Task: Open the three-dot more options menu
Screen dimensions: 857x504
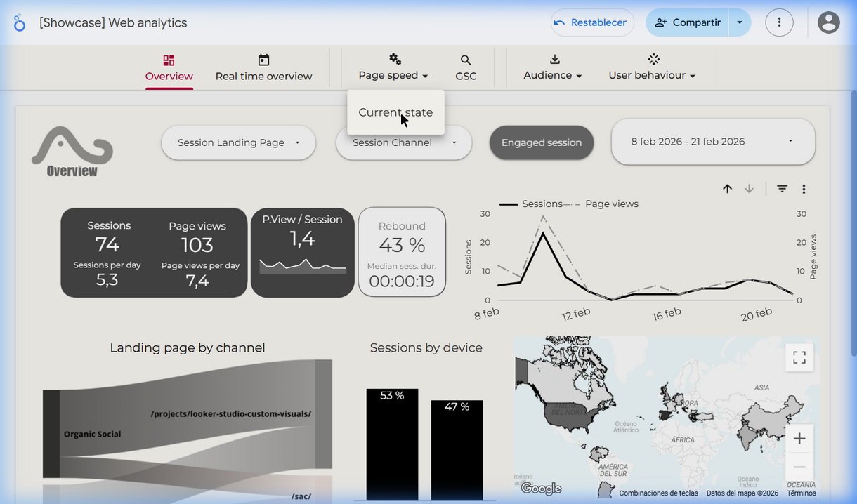Action: [x=779, y=22]
